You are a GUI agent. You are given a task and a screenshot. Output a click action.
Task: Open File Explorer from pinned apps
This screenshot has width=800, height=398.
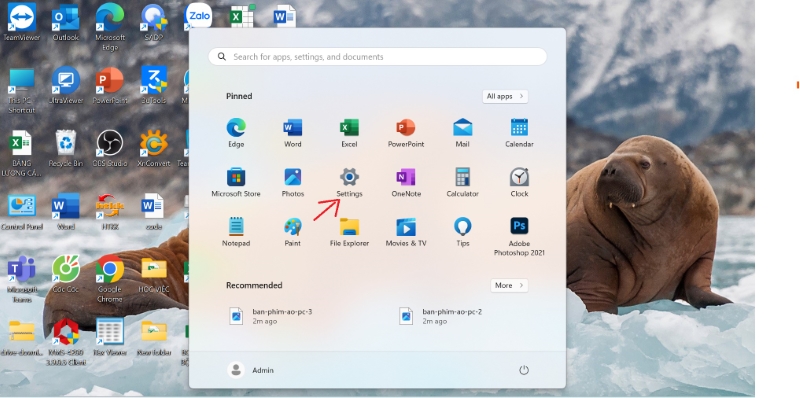point(349,232)
